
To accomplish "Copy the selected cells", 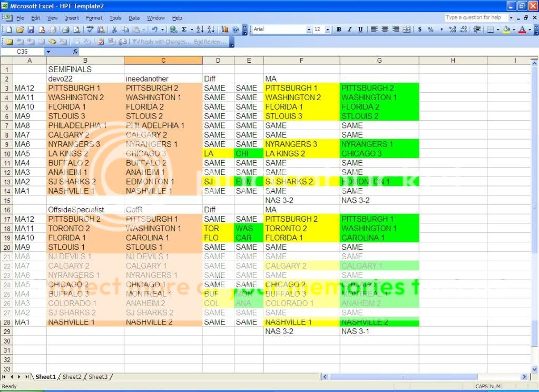I will pos(125,30).
